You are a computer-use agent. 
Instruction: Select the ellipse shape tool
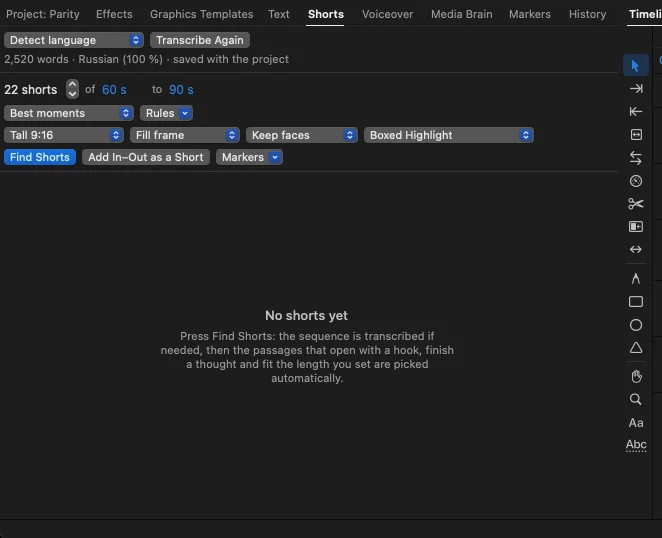click(635, 325)
